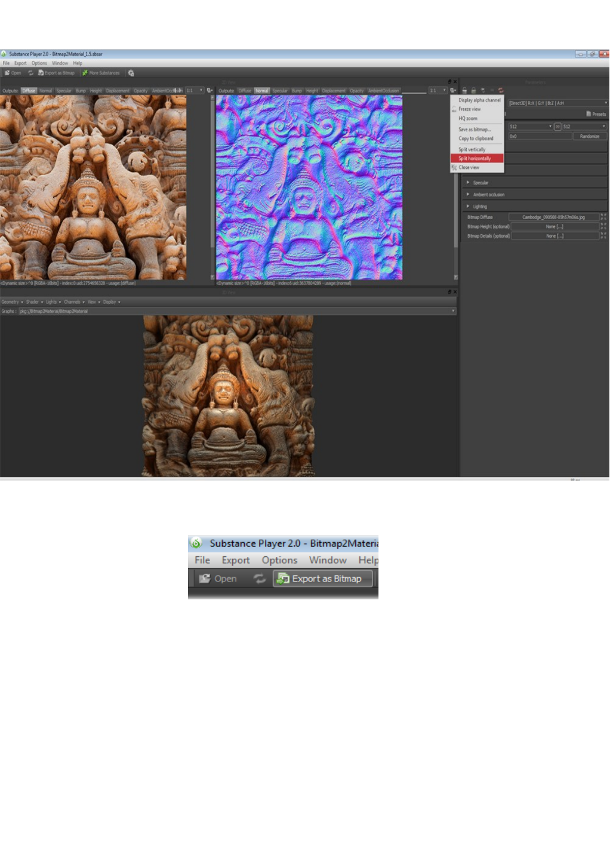Viewport: 610px width, 868px height.
Task: Open the 1:1 zoom dropdown in the Normal view
Action: coord(438,91)
